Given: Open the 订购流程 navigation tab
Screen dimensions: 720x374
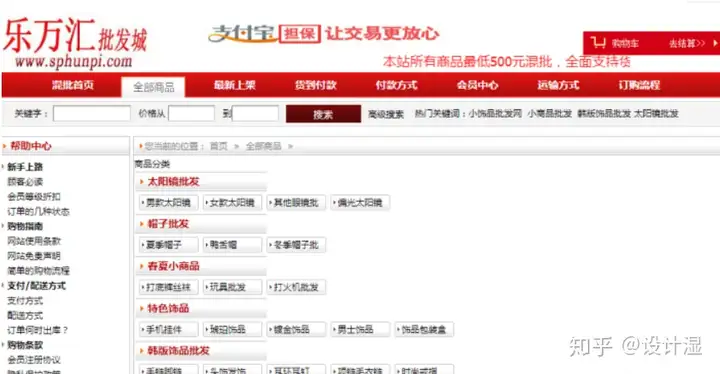Looking at the screenshot, I should pos(639,85).
